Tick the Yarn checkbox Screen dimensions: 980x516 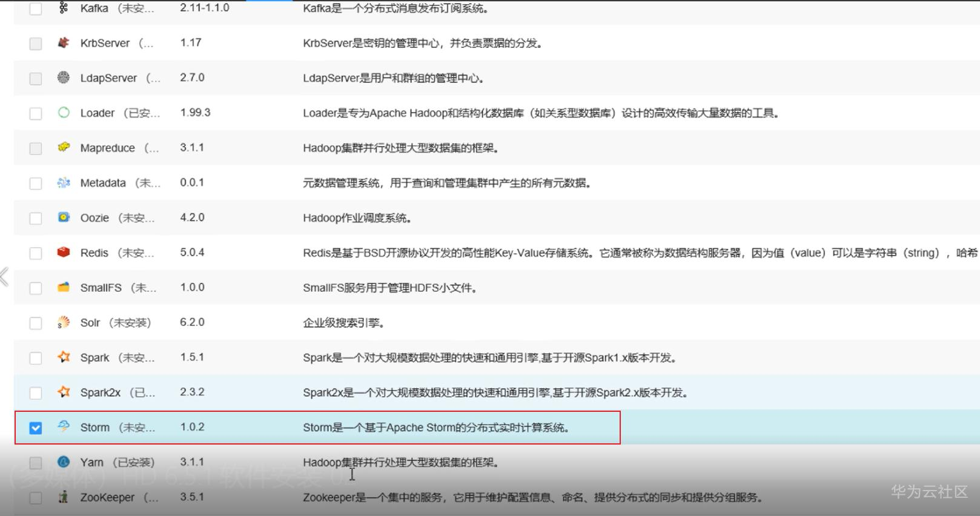(36, 463)
